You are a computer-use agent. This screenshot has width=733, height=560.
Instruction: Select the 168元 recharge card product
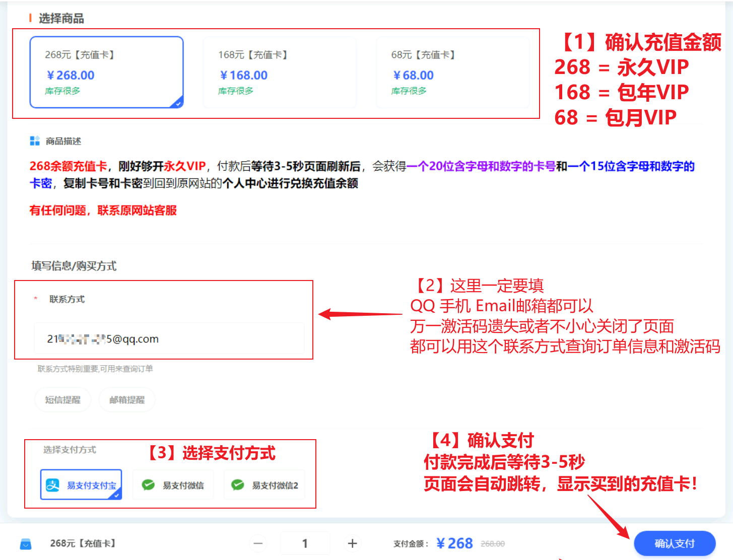pyautogui.click(x=280, y=72)
